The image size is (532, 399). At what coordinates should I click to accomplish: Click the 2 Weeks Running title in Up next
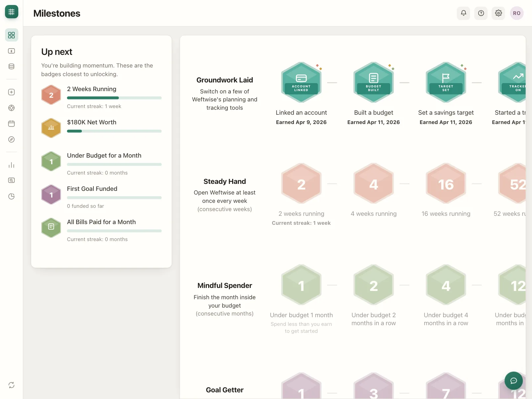tap(92, 89)
